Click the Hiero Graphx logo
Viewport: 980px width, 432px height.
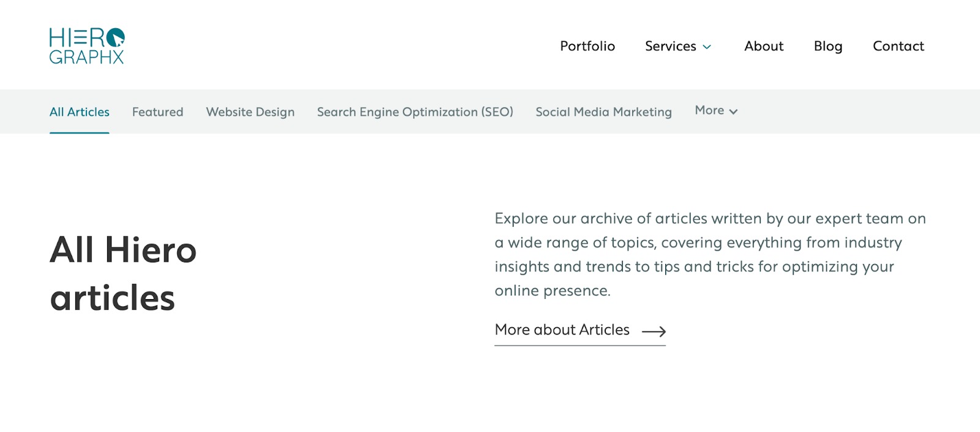click(86, 46)
